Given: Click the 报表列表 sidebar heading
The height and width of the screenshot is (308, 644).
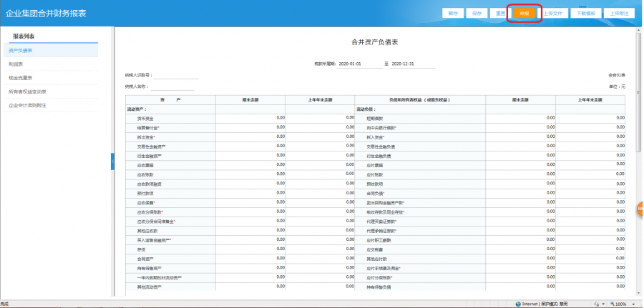Looking at the screenshot, I should (24, 36).
